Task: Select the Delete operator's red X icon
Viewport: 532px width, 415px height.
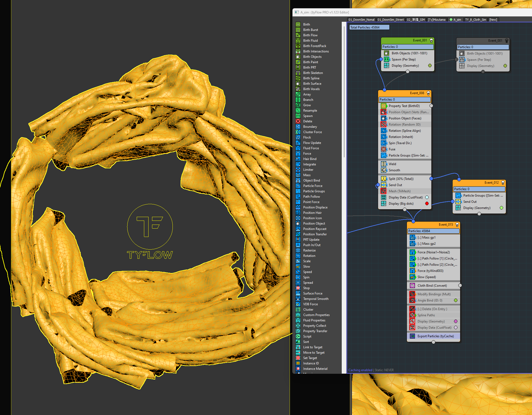Action: point(298,121)
